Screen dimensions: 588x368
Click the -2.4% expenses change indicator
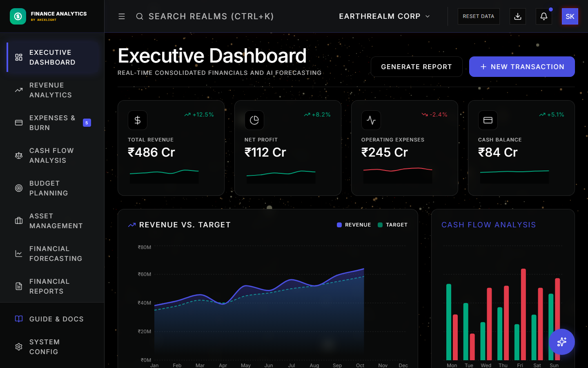point(434,114)
